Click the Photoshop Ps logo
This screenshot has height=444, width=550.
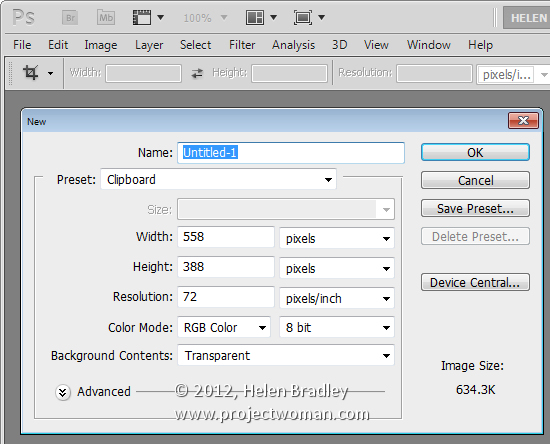tap(24, 18)
